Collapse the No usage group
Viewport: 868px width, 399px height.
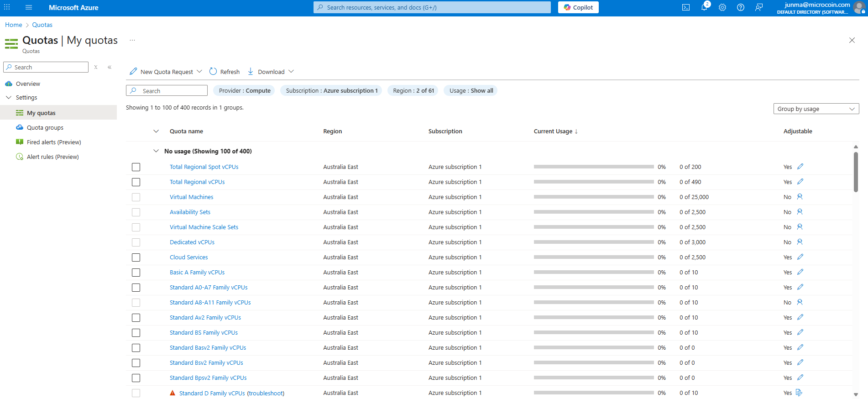coord(156,151)
